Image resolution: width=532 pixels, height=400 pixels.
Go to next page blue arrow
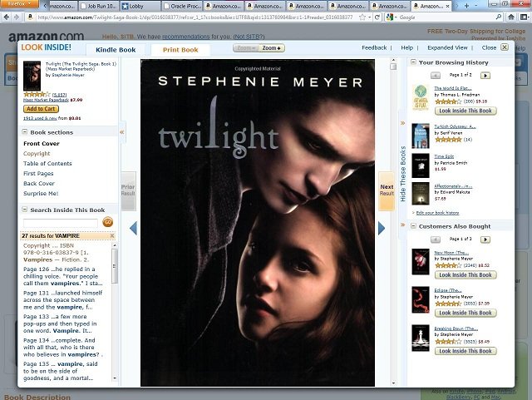(382, 228)
